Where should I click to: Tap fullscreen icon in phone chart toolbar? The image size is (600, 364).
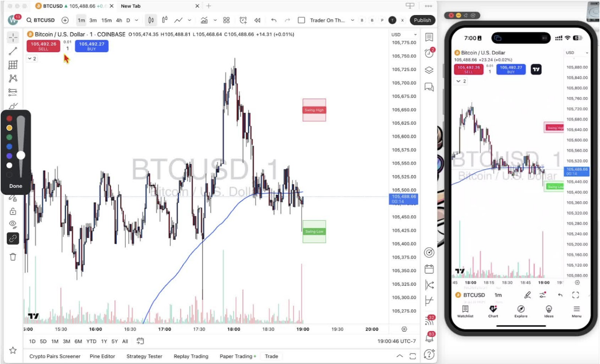(x=575, y=295)
